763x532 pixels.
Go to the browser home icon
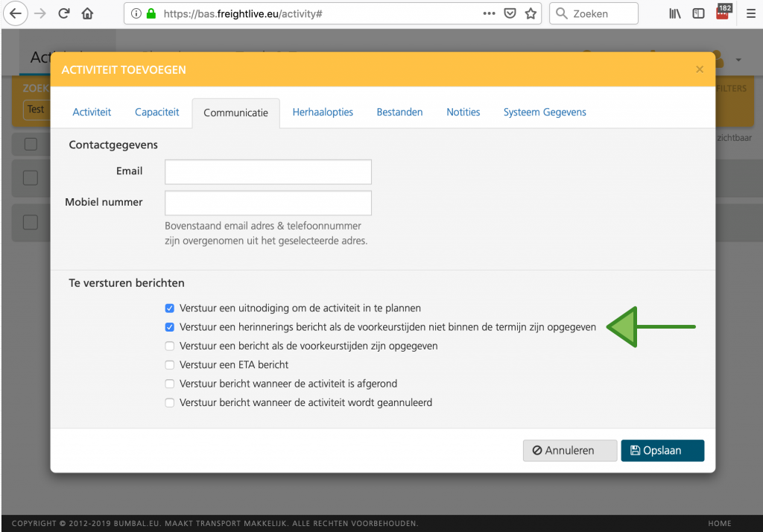(88, 13)
